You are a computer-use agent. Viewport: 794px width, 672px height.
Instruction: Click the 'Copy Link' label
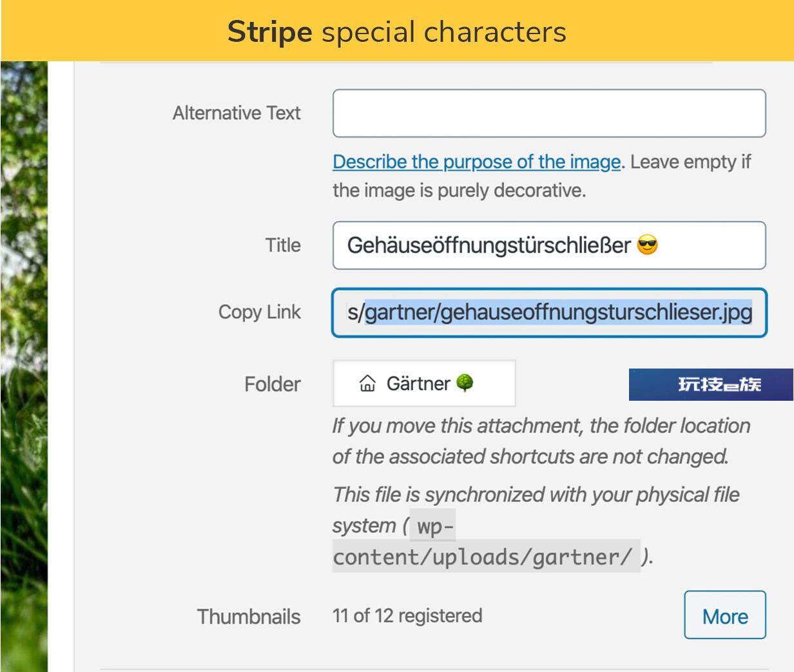(x=260, y=312)
